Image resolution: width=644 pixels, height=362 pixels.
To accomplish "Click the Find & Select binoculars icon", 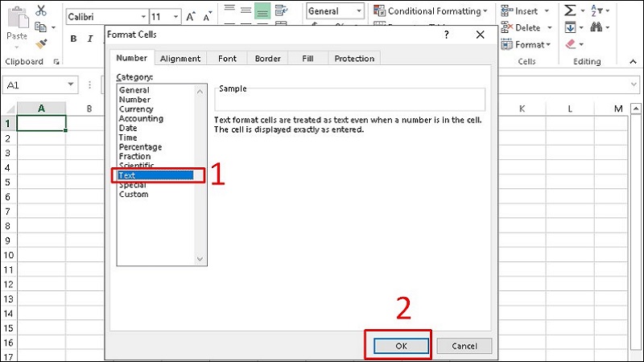I will [x=597, y=27].
